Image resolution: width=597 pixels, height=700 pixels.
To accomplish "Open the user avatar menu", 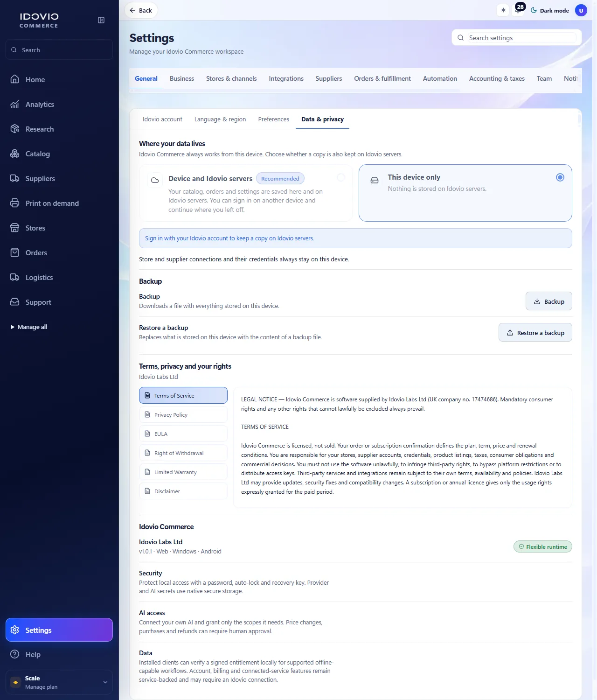I will coord(581,10).
